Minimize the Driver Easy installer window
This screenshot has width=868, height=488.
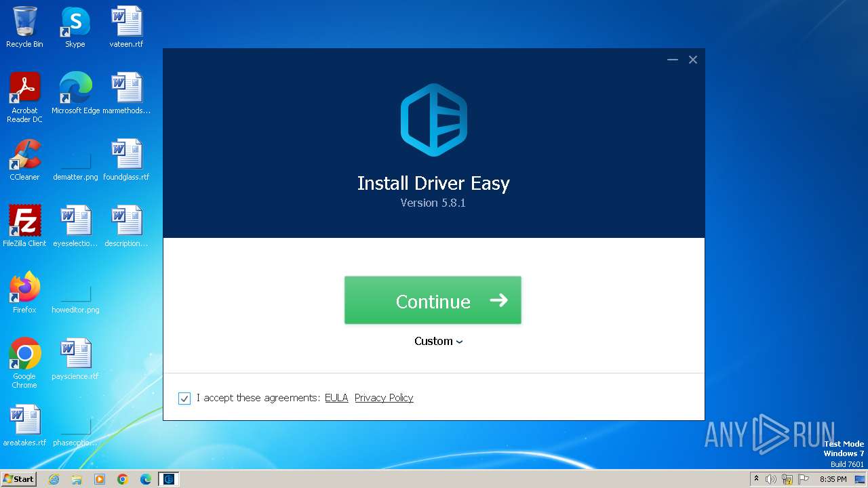[673, 60]
